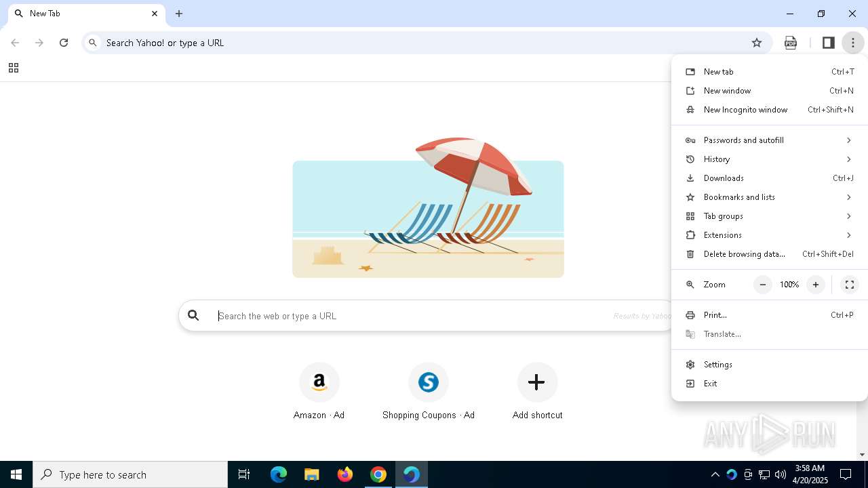Open the network tray icon
Screen dimensions: 868x488
pos(764,474)
